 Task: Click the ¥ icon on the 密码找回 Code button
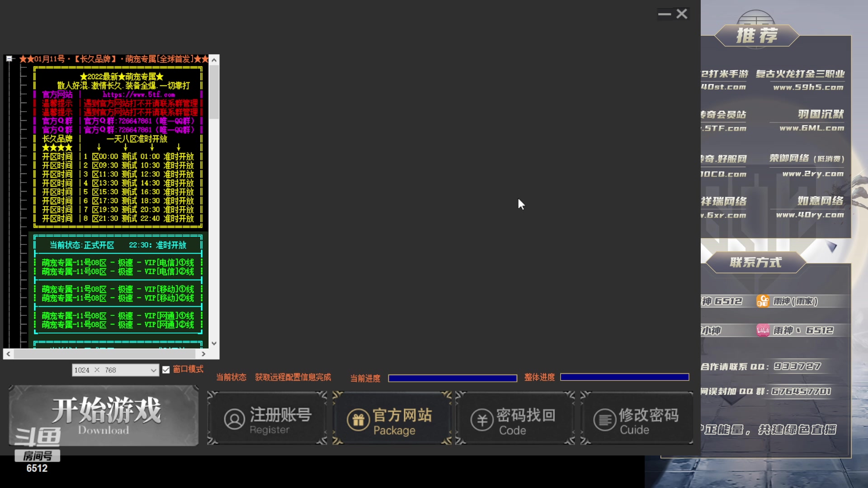click(x=482, y=419)
